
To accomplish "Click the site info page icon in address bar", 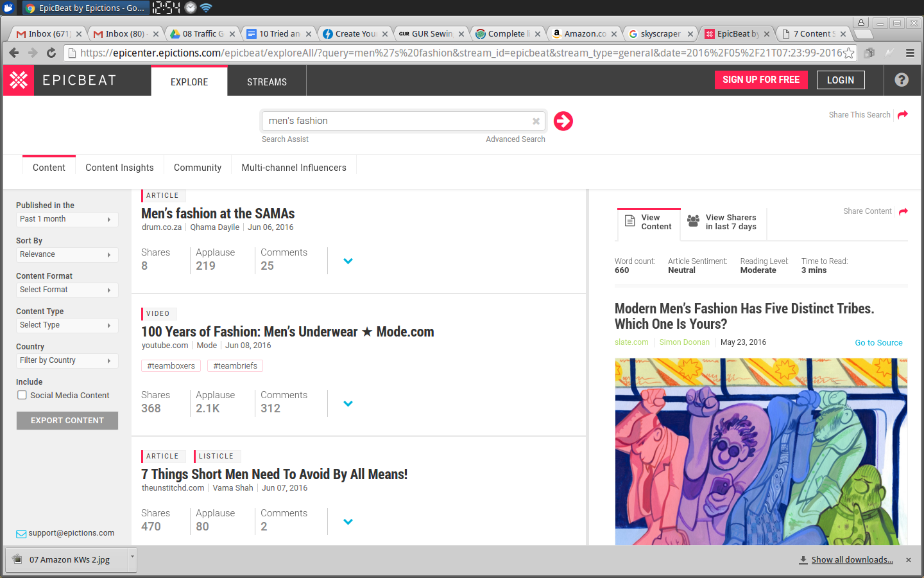I will point(72,53).
